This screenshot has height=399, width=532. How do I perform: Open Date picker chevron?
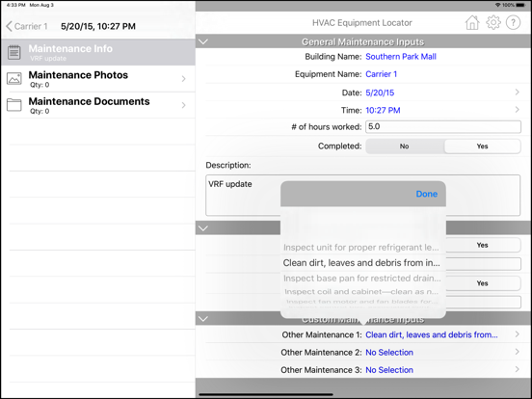518,92
